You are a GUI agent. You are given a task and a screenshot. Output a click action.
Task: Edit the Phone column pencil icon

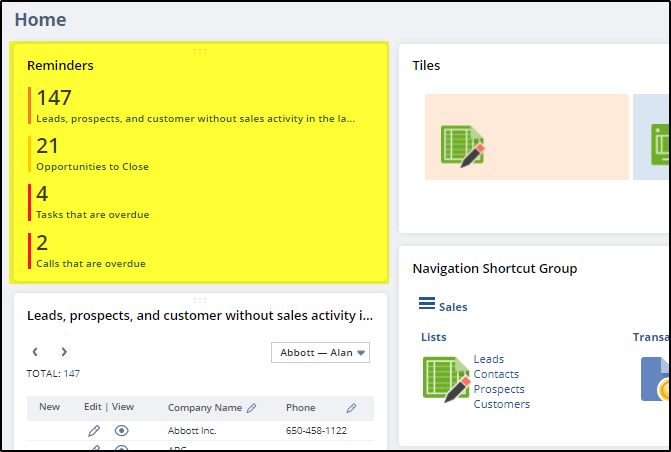351,408
